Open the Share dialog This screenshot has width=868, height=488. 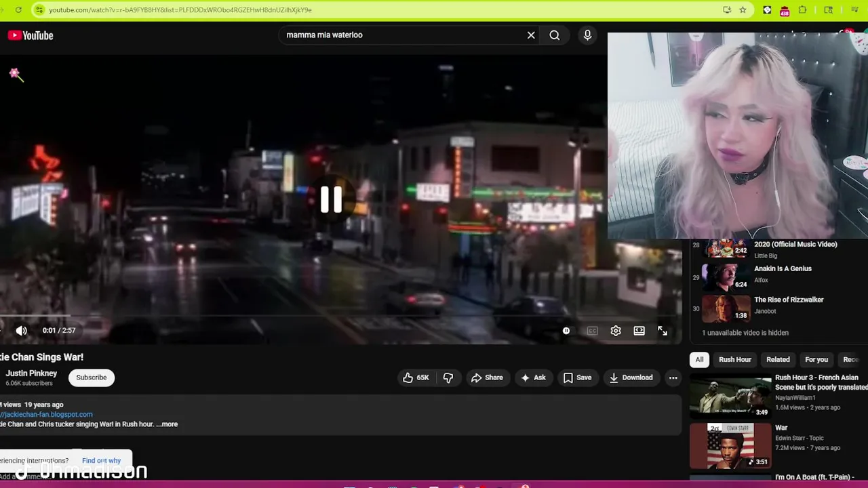(x=487, y=378)
